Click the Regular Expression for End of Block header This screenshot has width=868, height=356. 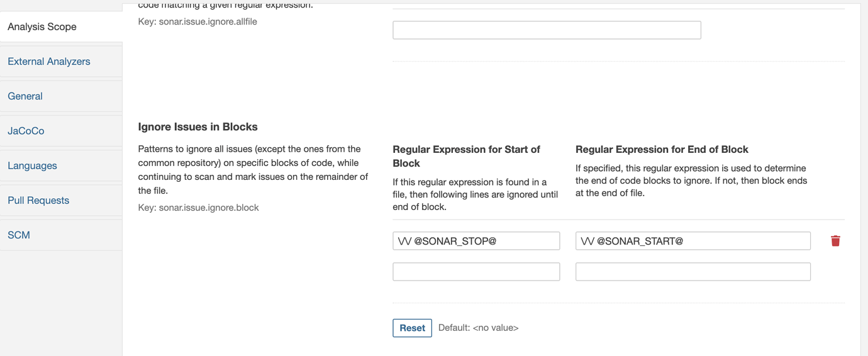[662, 149]
